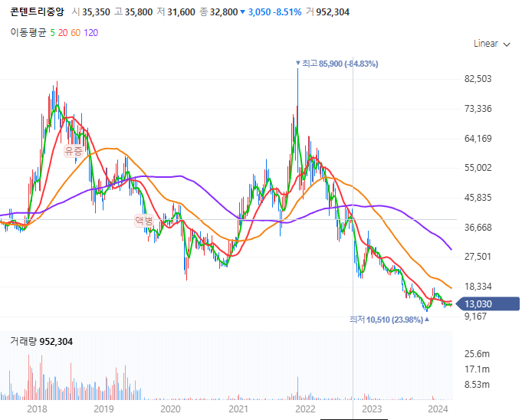Click the low price value 31,600

[181, 12]
